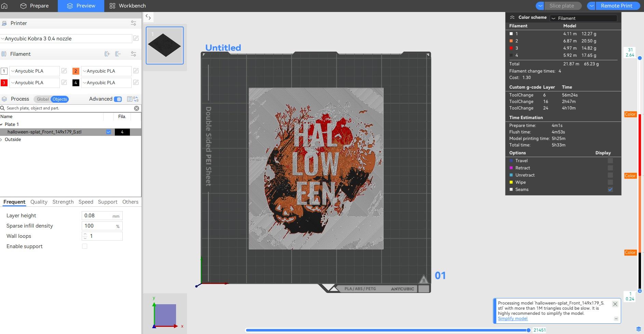The width and height of the screenshot is (644, 334).
Task: Minimize the notification with dash icon
Action: [616, 319]
